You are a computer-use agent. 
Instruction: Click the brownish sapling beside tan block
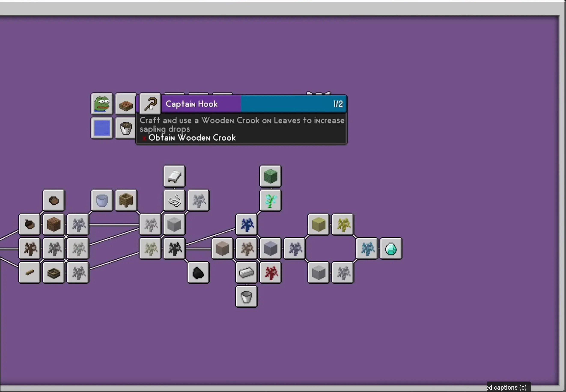tap(246, 248)
